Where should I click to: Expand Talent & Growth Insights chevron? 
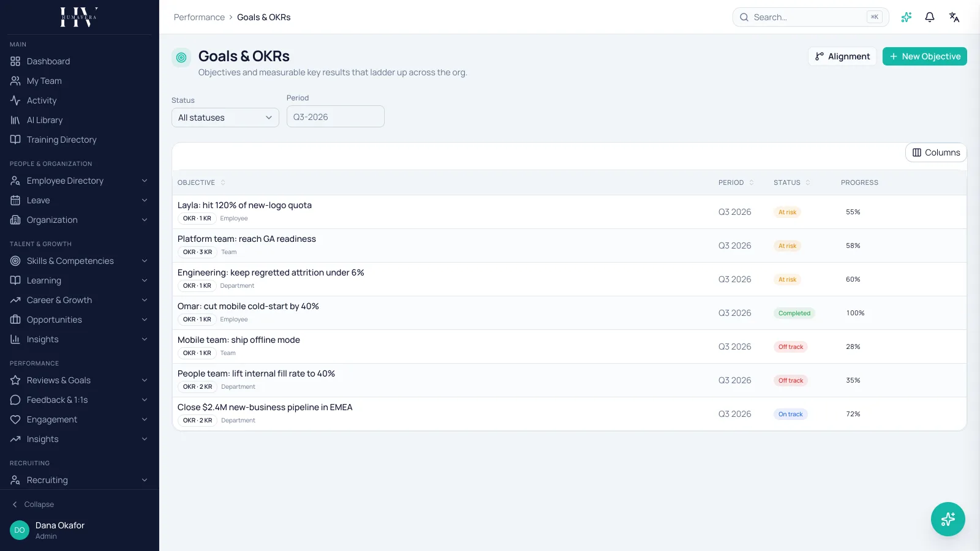(145, 339)
